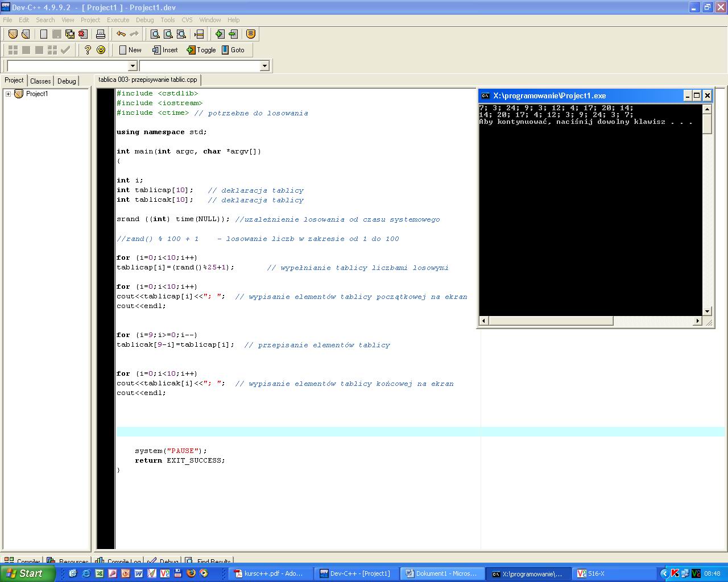The image size is (728, 582).
Task: Open the File menu
Action: [7, 20]
